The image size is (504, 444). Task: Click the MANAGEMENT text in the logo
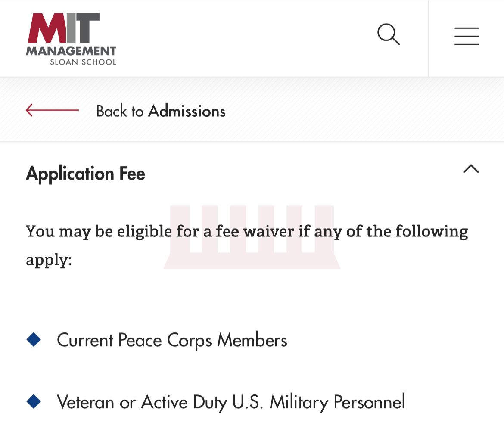(71, 51)
